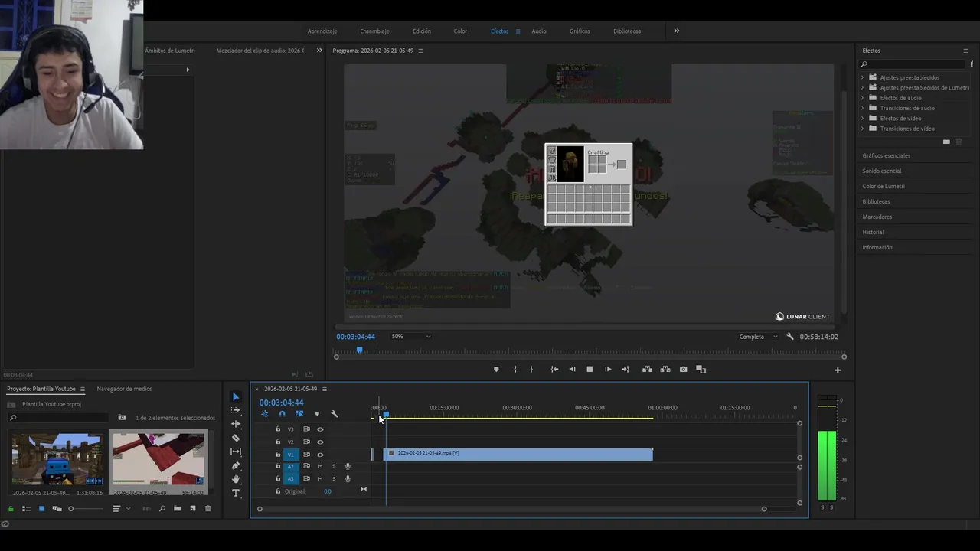Select the Hand tool
The height and width of the screenshot is (551, 980).
click(x=236, y=479)
